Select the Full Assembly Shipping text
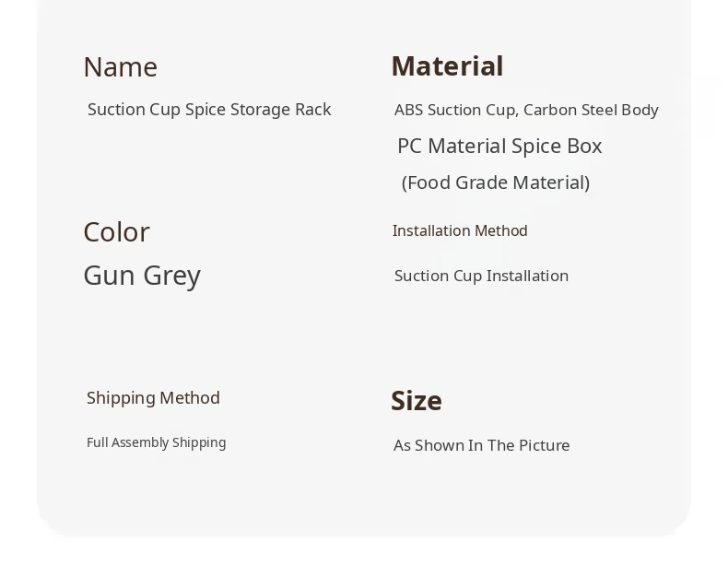Image resolution: width=728 pixels, height=577 pixels. pos(156,442)
